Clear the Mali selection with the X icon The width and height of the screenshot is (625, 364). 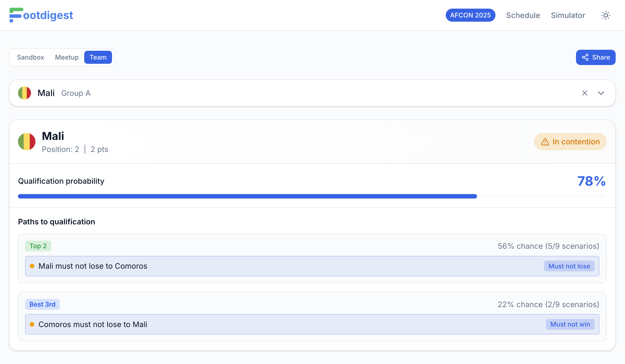(x=585, y=93)
